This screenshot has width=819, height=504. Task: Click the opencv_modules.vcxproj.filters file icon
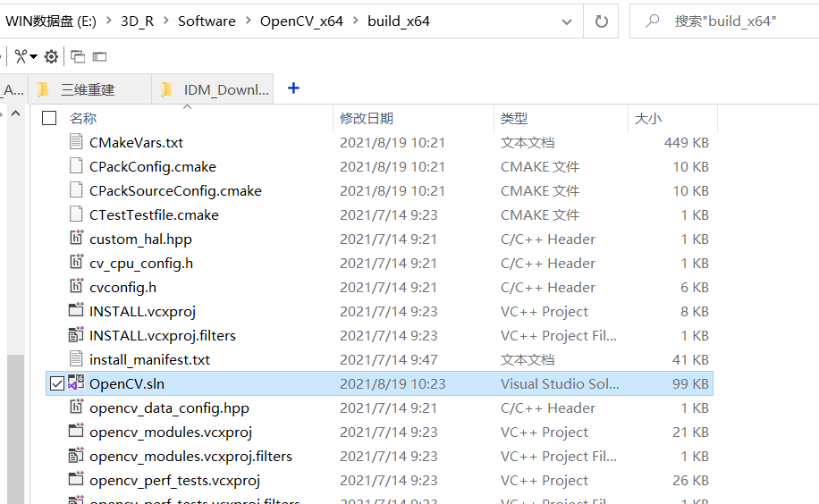76,455
